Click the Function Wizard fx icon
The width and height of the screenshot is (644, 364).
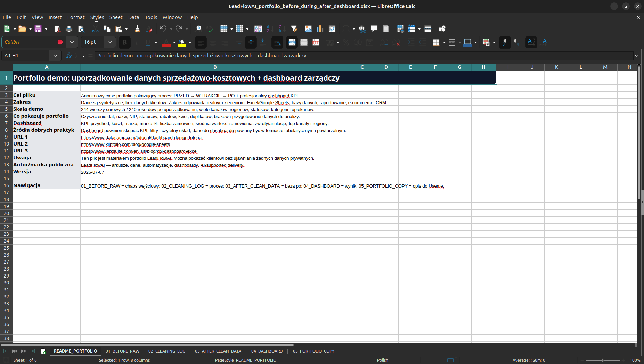point(69,56)
